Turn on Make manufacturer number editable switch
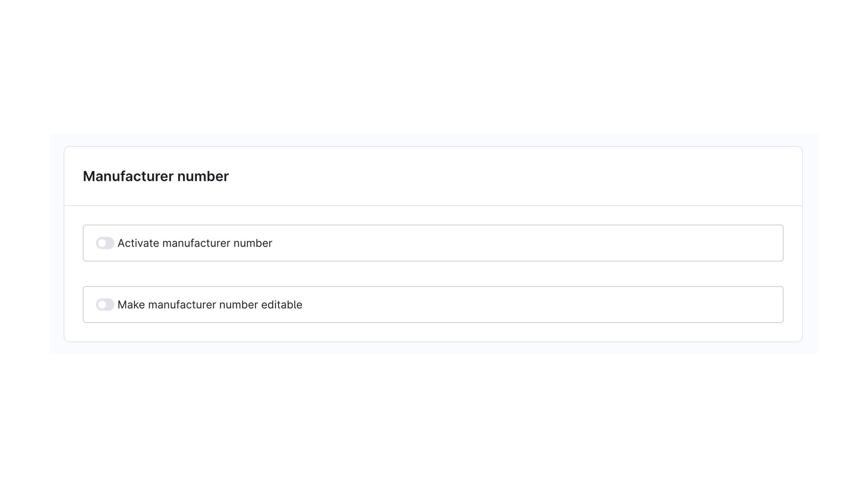The height and width of the screenshot is (488, 868). (105, 305)
